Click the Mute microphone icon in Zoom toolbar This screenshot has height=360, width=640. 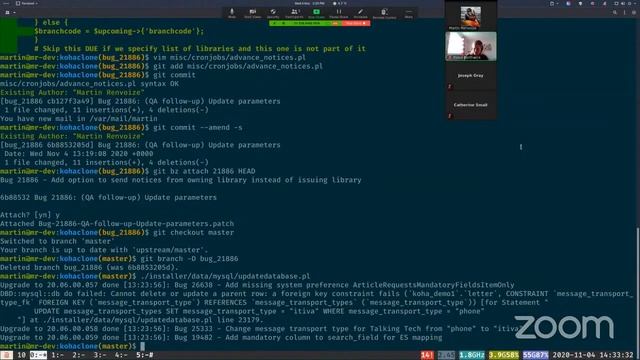[232, 13]
